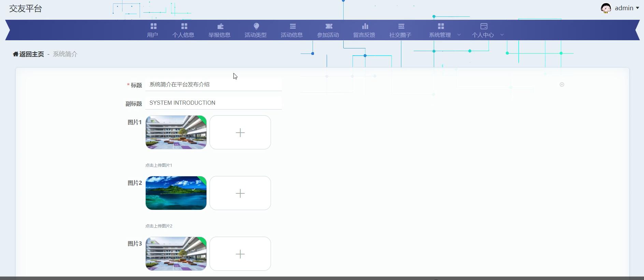Click the 图片2 field label
Viewport: 644px width, 280px height.
[135, 183]
